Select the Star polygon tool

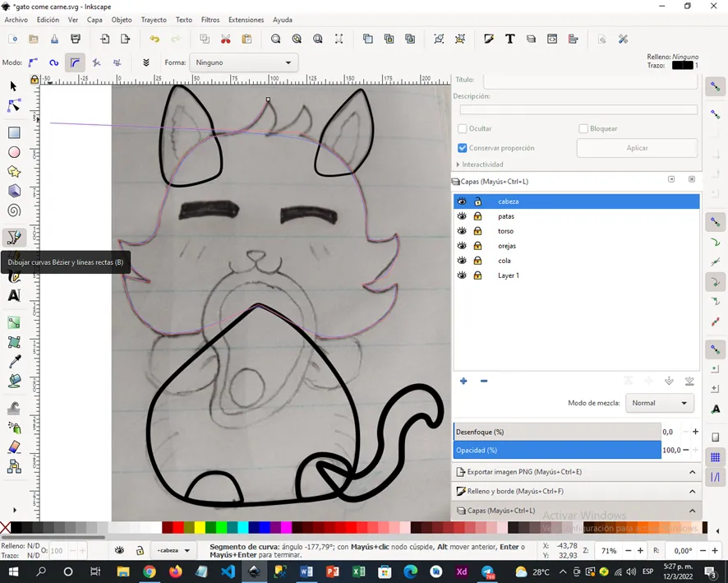coord(14,172)
